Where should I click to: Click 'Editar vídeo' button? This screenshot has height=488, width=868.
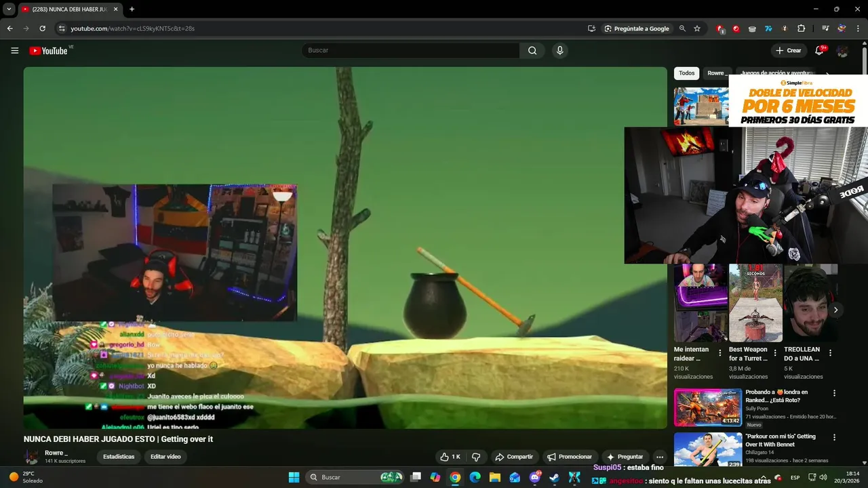coord(165,457)
